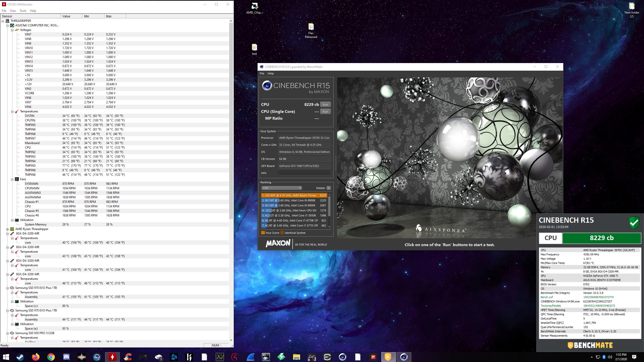The width and height of the screenshot is (644, 362).
Task: Open HWMonitor Tools menu
Action: point(23,11)
